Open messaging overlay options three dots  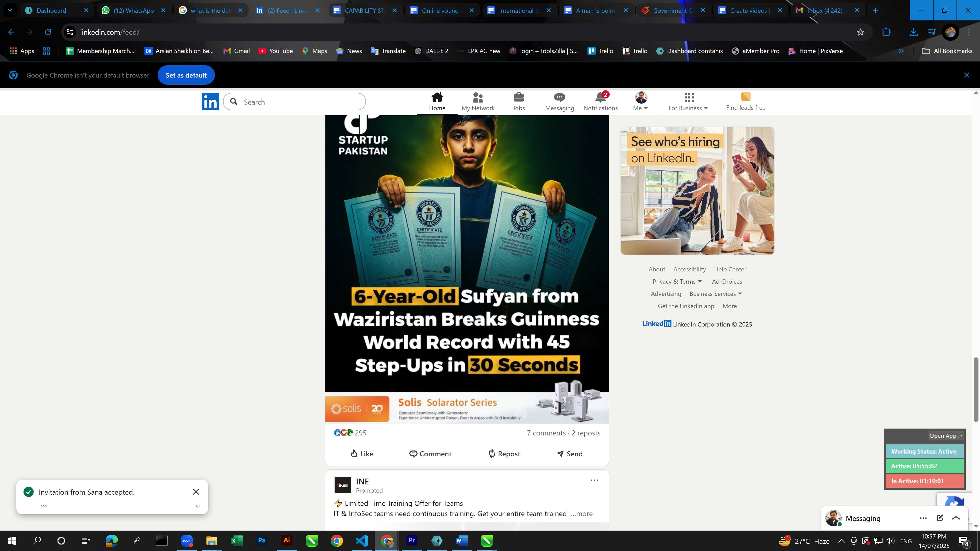(x=923, y=518)
